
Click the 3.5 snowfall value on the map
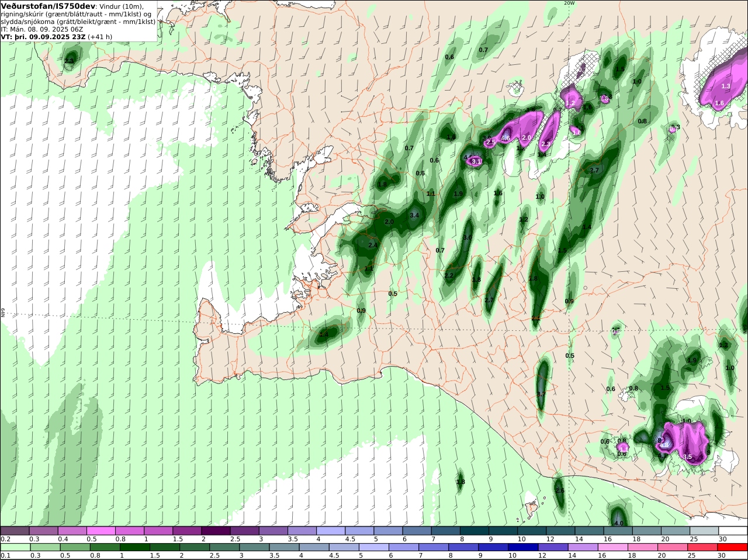coord(687,457)
